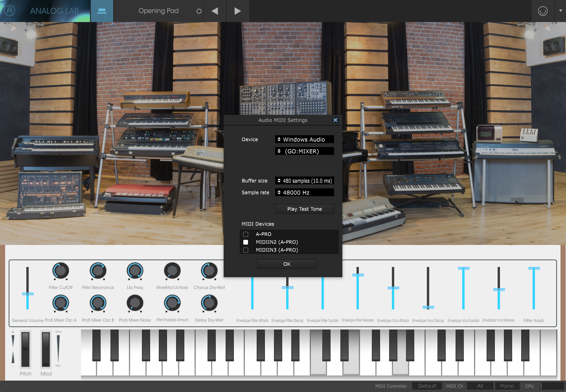Click the Delay Dry-Wet knob

pos(209,303)
